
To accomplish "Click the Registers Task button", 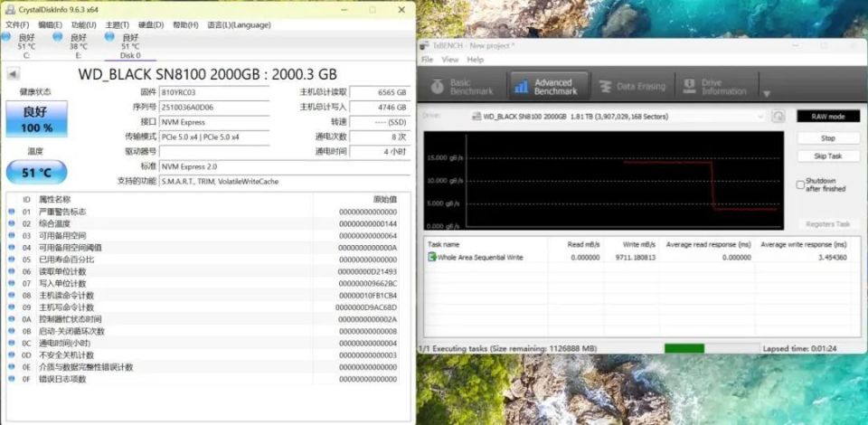I will click(x=828, y=224).
